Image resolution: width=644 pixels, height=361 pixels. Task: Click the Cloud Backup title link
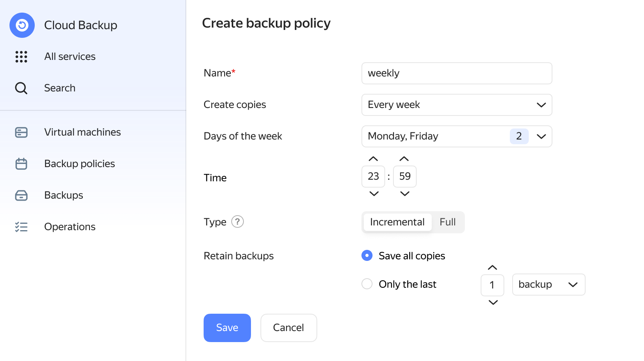[80, 25]
